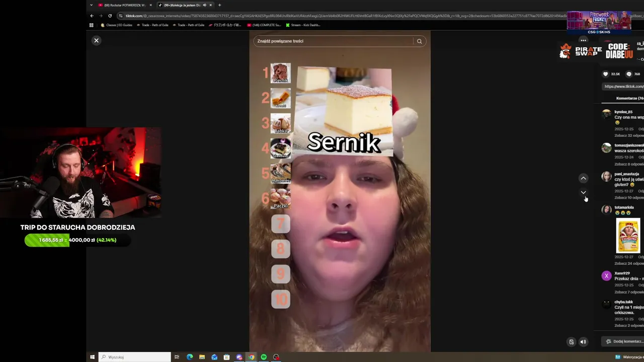Image resolution: width=644 pixels, height=362 pixels.
Task: Open Spotify from the taskbar
Action: point(264,357)
